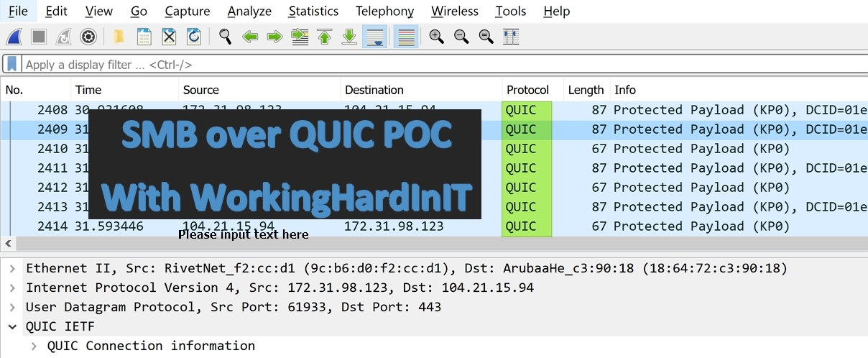This screenshot has width=868, height=358.
Task: Open the Help menu
Action: click(557, 11)
